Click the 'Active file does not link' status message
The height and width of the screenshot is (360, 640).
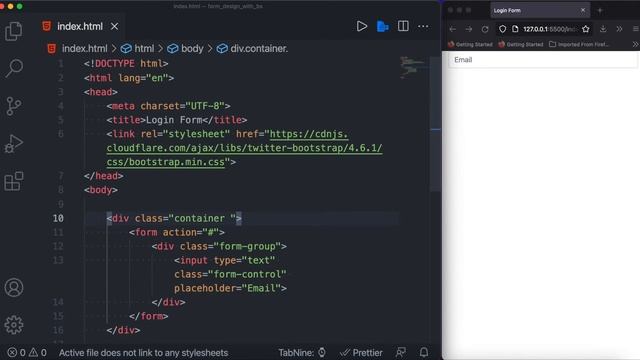[x=143, y=353]
